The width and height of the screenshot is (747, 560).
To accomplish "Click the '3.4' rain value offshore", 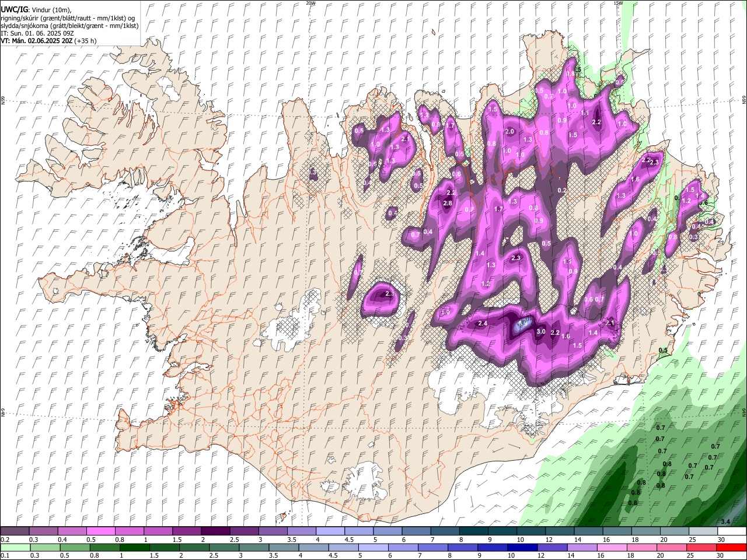I will point(725,521).
